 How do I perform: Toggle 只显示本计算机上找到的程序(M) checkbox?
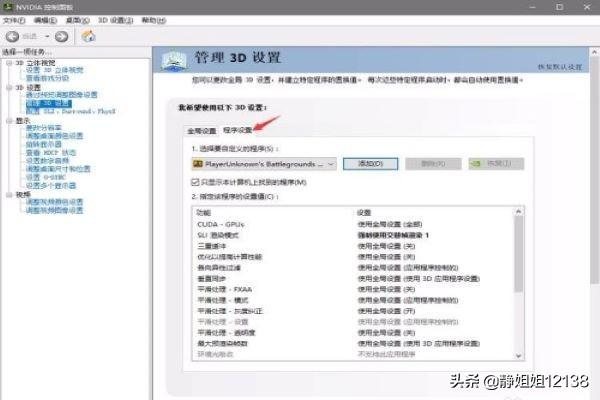[x=195, y=182]
